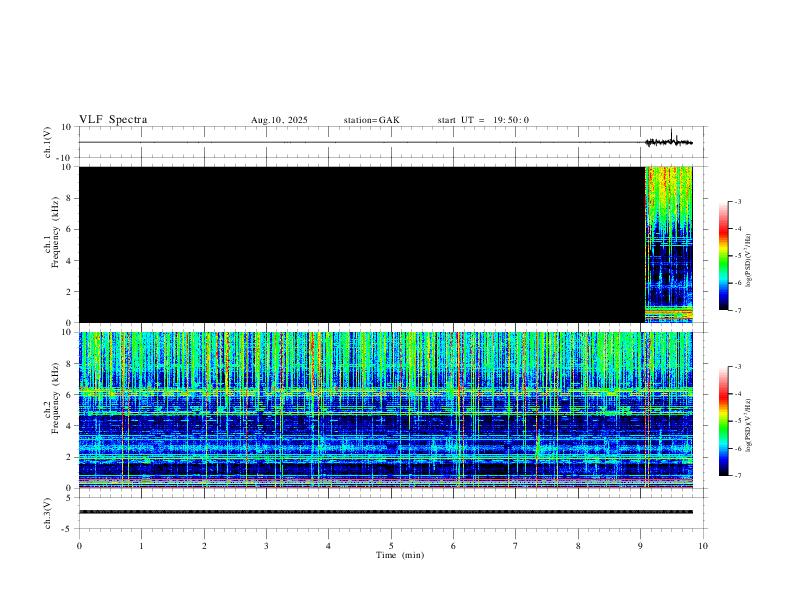Click the "Time (min)" axis label

click(400, 555)
